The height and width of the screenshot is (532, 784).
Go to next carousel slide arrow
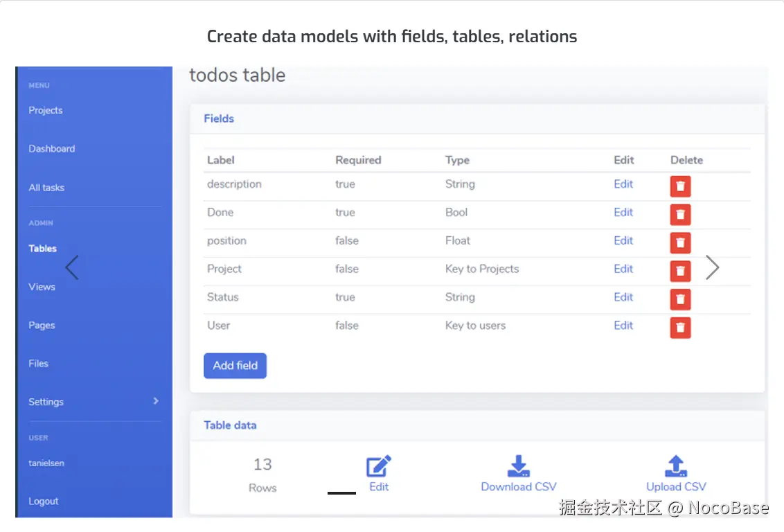(x=712, y=267)
